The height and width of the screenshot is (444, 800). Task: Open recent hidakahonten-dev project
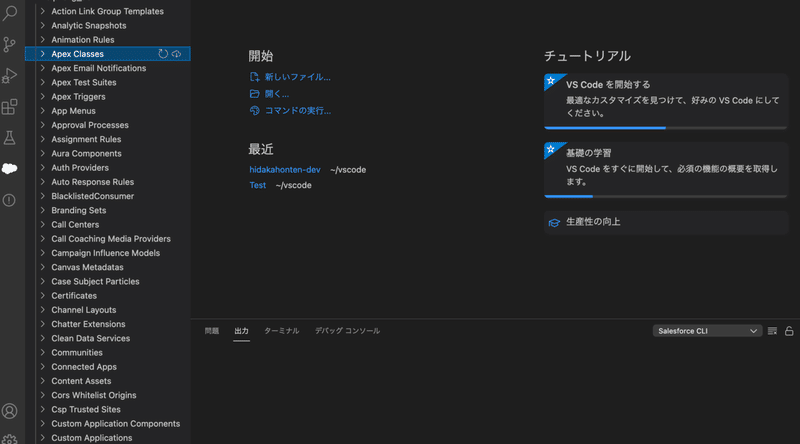[285, 169]
